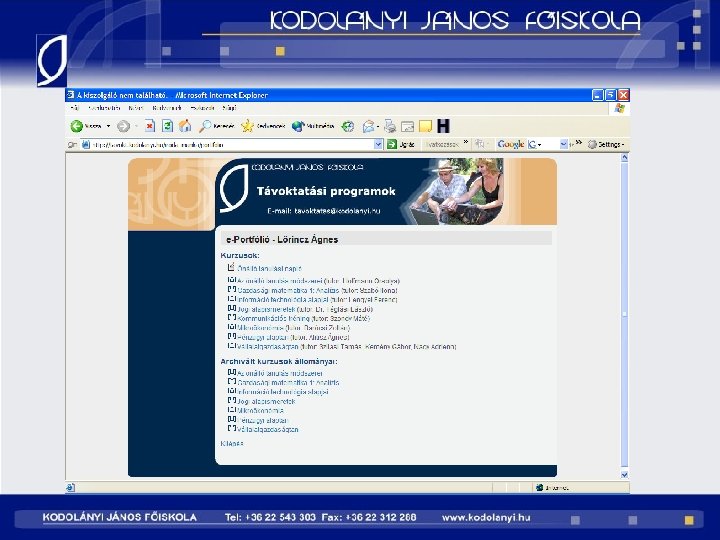Open the Keresés search magnifier button
Screen dimensions: 720x540
pos(216,126)
